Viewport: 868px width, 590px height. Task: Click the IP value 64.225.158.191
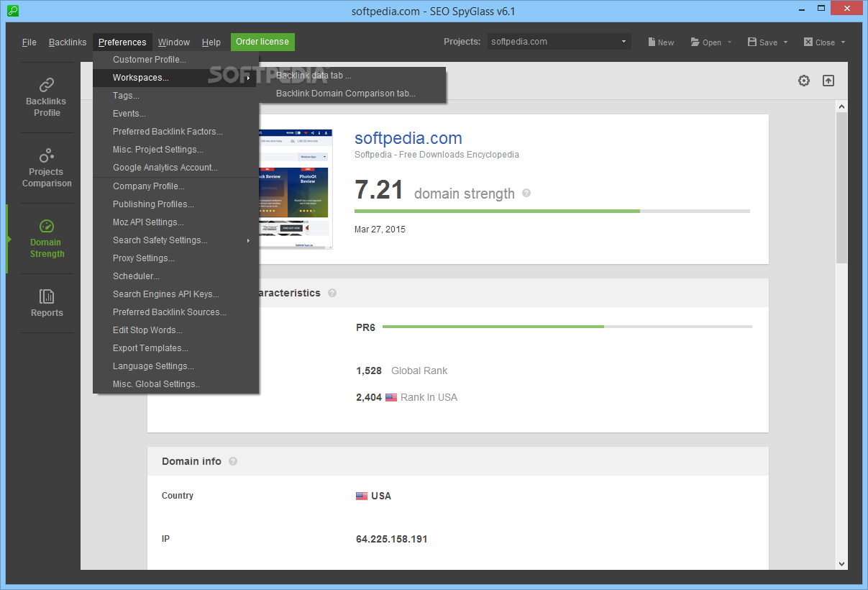click(x=392, y=539)
